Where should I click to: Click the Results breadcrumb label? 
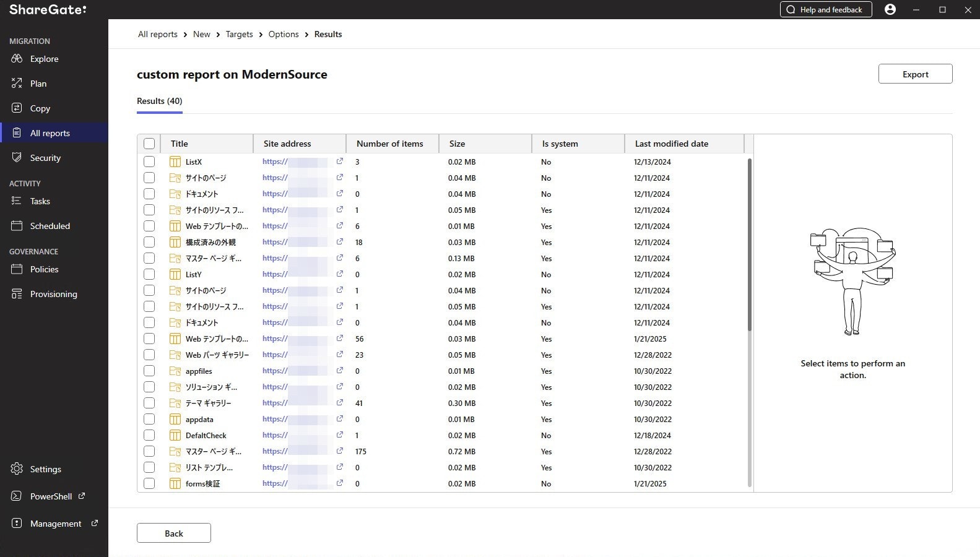tap(328, 34)
